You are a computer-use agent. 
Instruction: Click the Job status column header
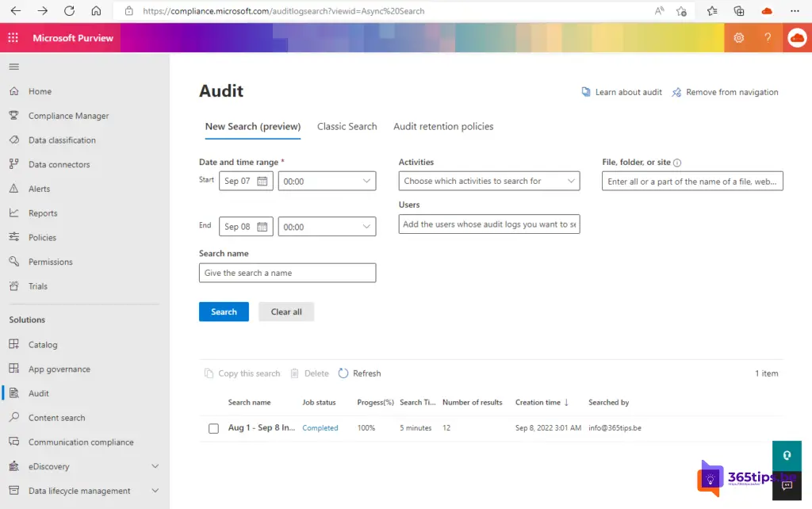319,402
